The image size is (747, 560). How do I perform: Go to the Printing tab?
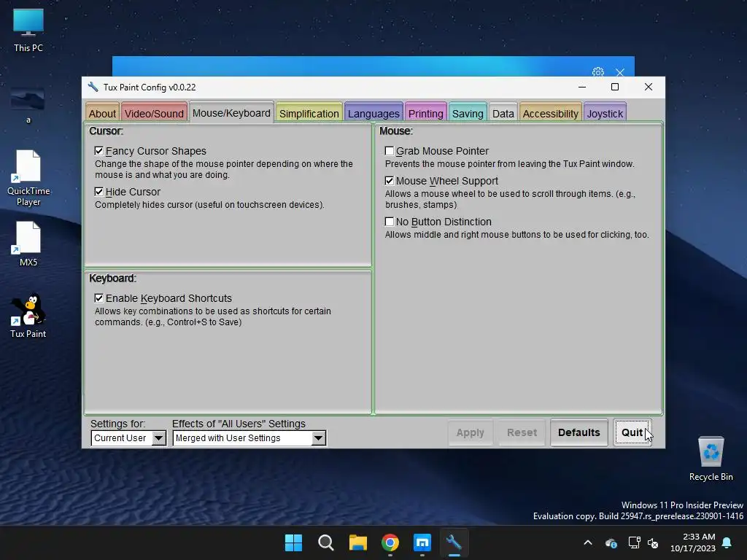425,113
